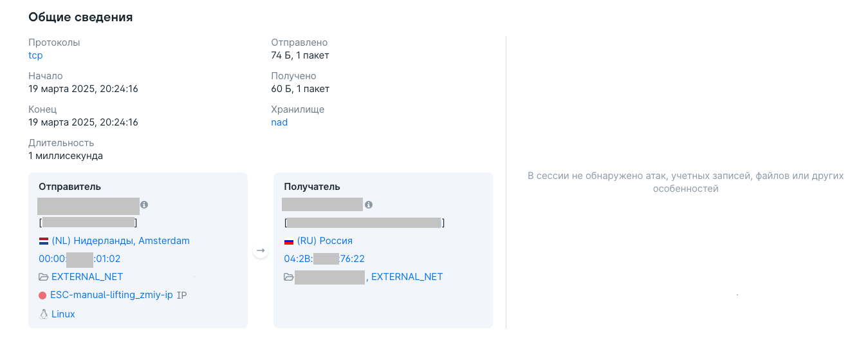The width and height of the screenshot is (868, 347).
Task: Click the info icon beside recipient address
Action: (369, 205)
